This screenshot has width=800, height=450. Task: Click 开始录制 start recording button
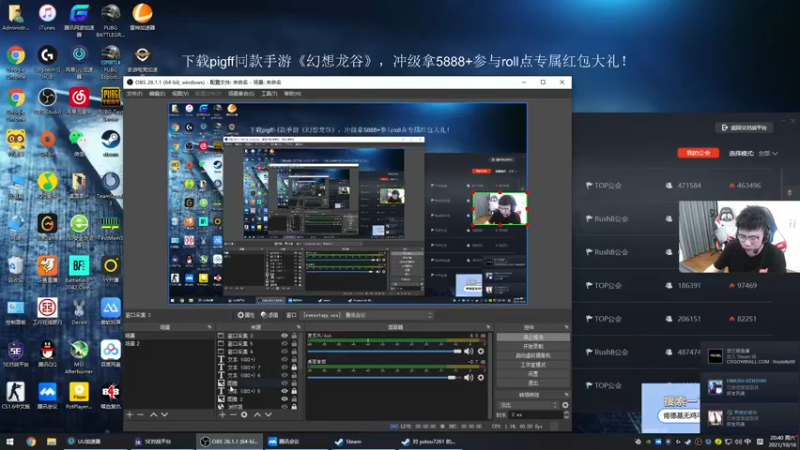tap(533, 346)
